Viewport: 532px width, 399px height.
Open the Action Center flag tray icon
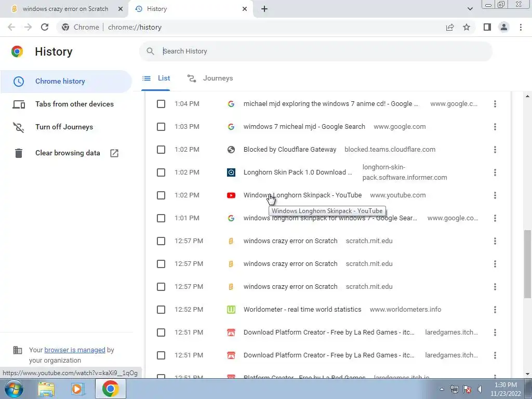point(467,389)
